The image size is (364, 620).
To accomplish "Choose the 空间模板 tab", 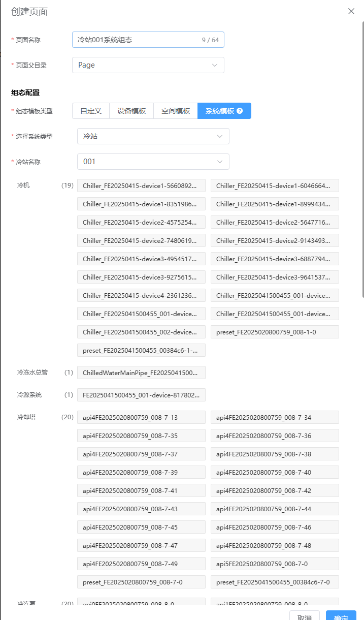I will pyautogui.click(x=176, y=111).
